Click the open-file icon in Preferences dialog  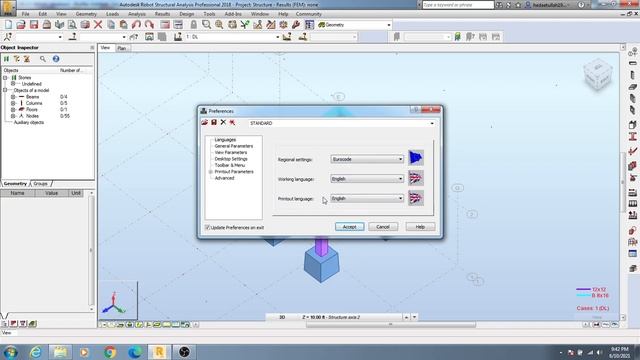(x=204, y=122)
